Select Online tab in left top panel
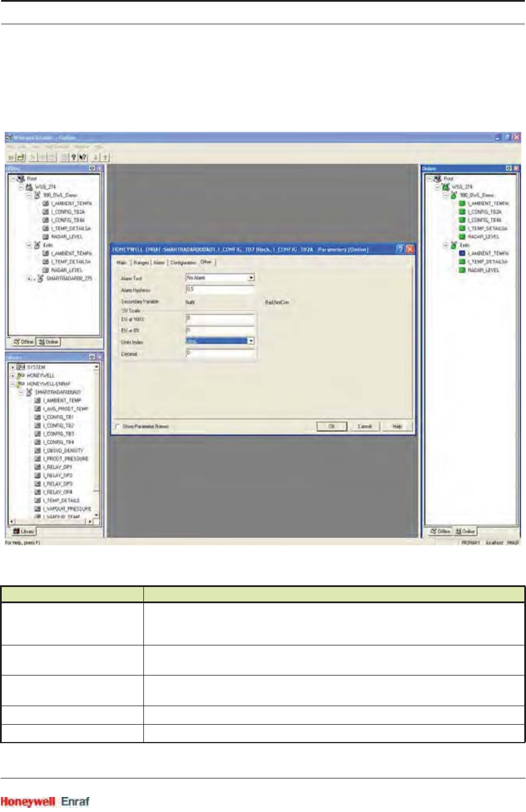The width and height of the screenshot is (526, 812). pos(49,342)
